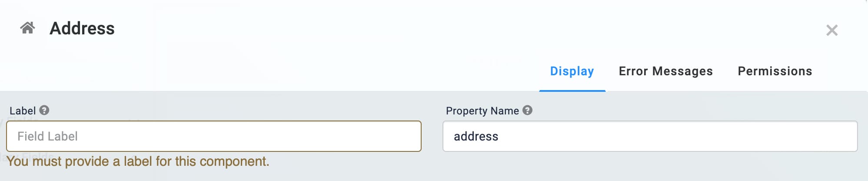Open the Error Messages tab
The height and width of the screenshot is (181, 868).
[x=665, y=71]
